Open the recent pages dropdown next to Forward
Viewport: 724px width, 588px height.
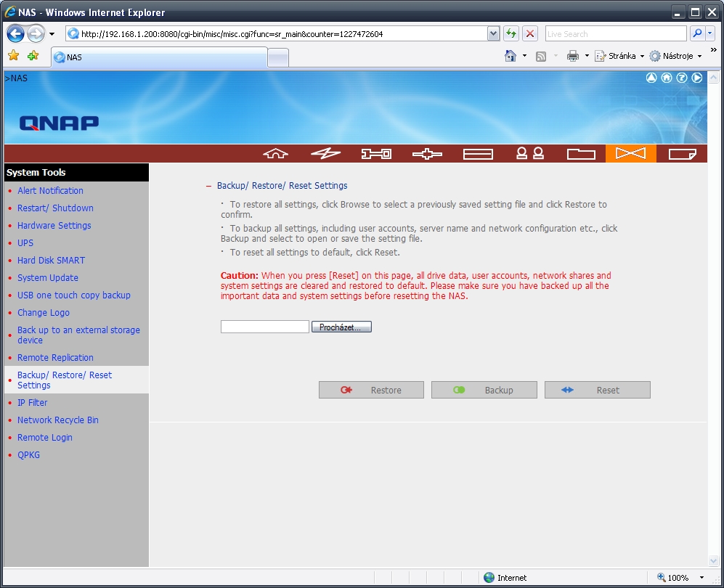coord(52,33)
